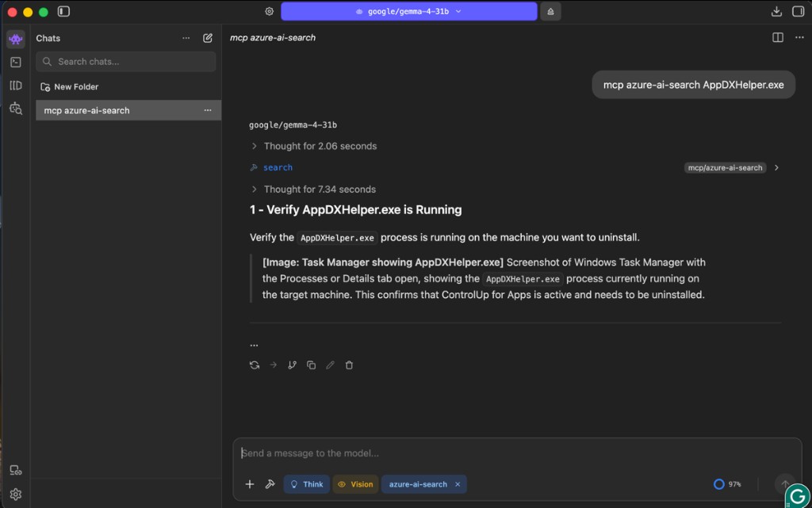Copy the response with copy icon

tap(311, 365)
